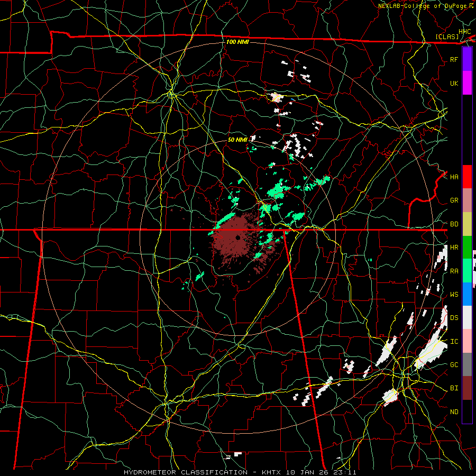
Task: Click the UK magenta legend swatch
Action: 467,83
